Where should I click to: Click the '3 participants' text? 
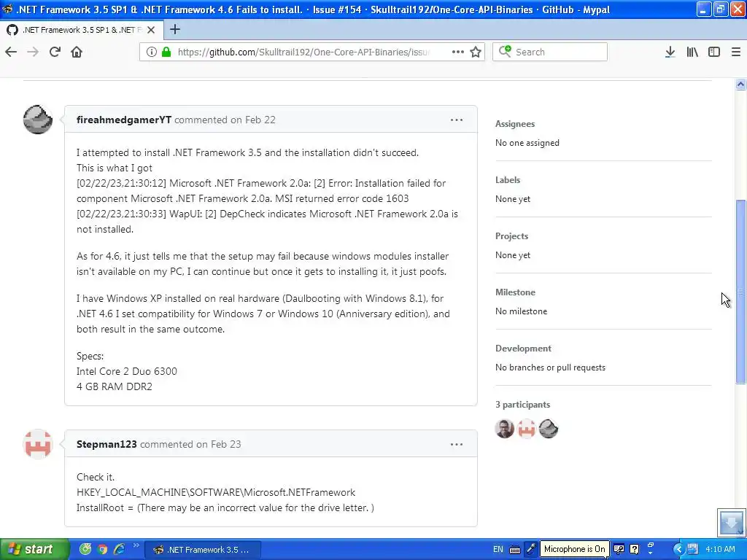522,405
